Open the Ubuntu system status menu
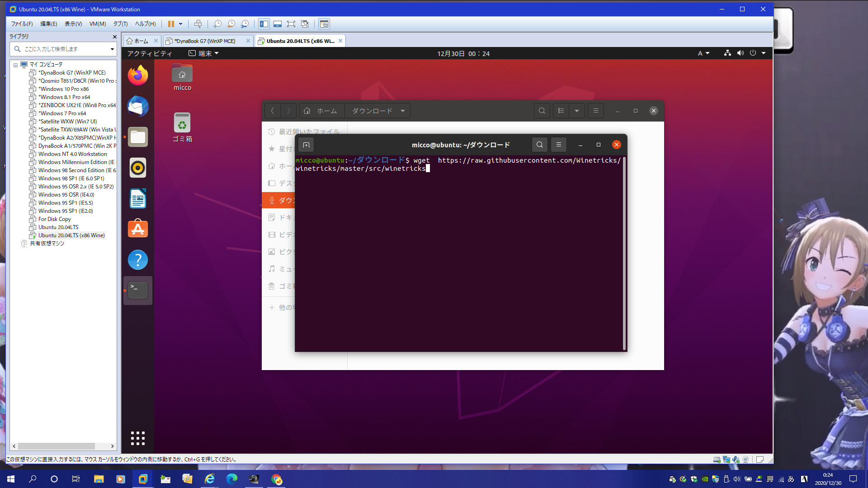Image resolution: width=868 pixels, height=488 pixels. pyautogui.click(x=745, y=53)
